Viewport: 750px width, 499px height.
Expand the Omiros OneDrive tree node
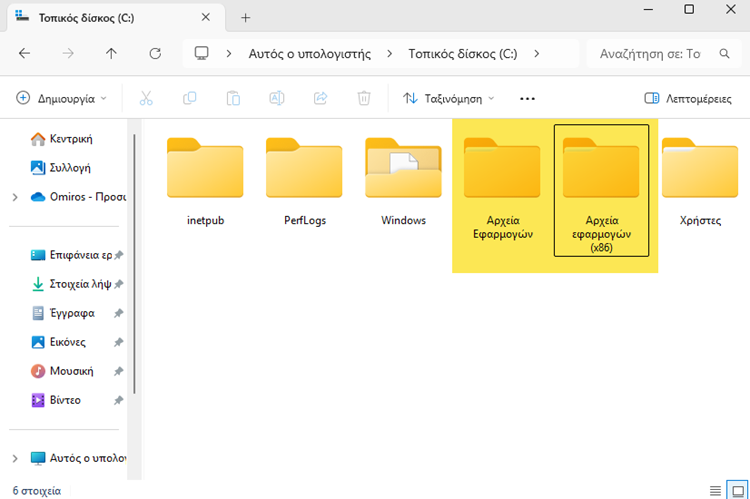coord(15,197)
